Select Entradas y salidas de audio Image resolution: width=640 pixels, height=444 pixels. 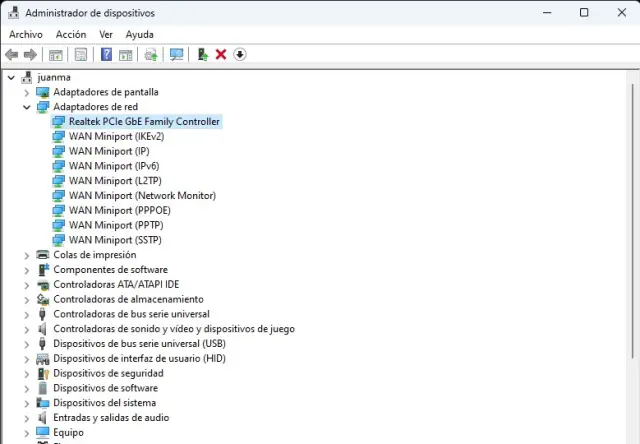point(110,418)
